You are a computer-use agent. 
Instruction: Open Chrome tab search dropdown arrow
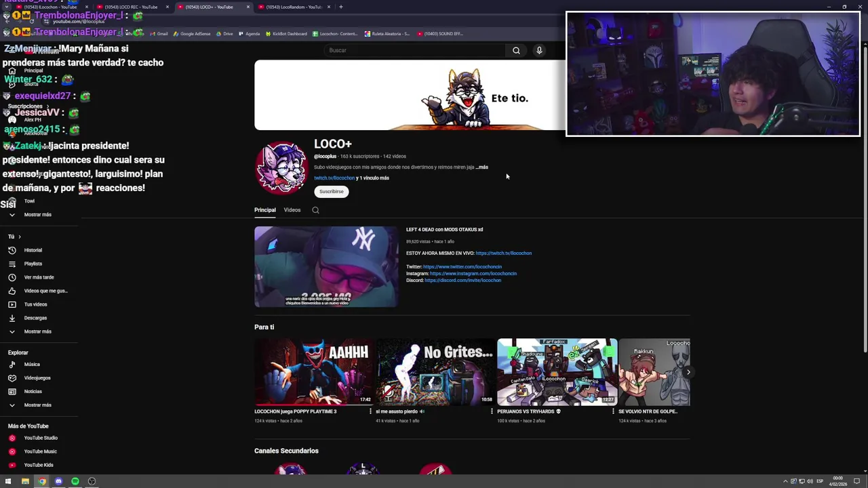pos(6,7)
